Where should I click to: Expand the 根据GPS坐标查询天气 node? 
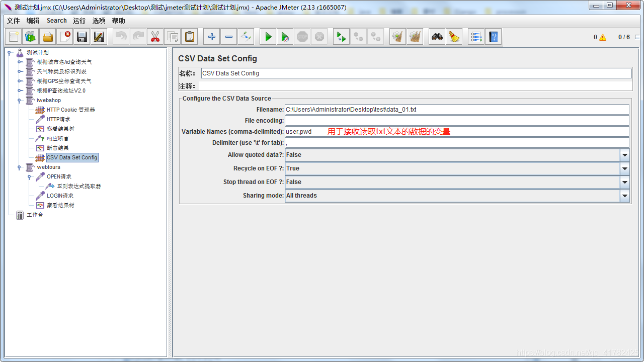pyautogui.click(x=20, y=81)
